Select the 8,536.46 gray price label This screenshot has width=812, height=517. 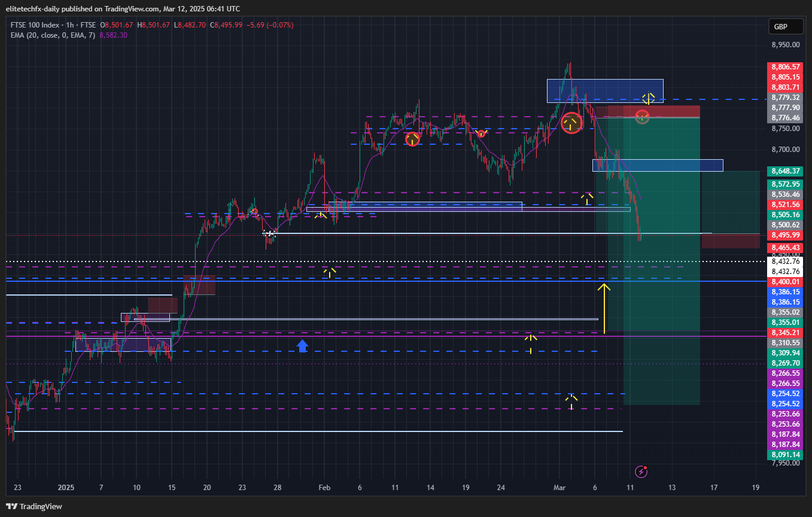pos(786,194)
